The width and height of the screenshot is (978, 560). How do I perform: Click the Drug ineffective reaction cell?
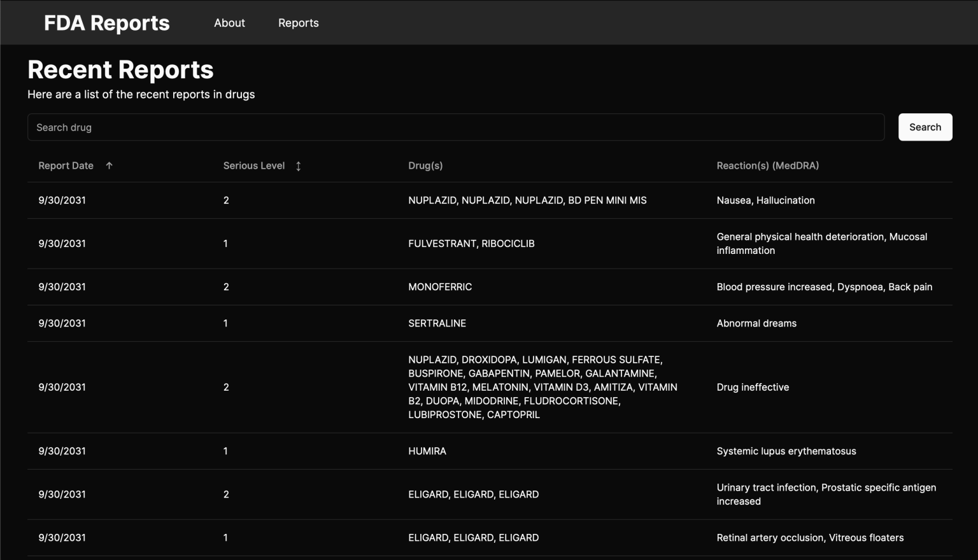click(x=753, y=387)
